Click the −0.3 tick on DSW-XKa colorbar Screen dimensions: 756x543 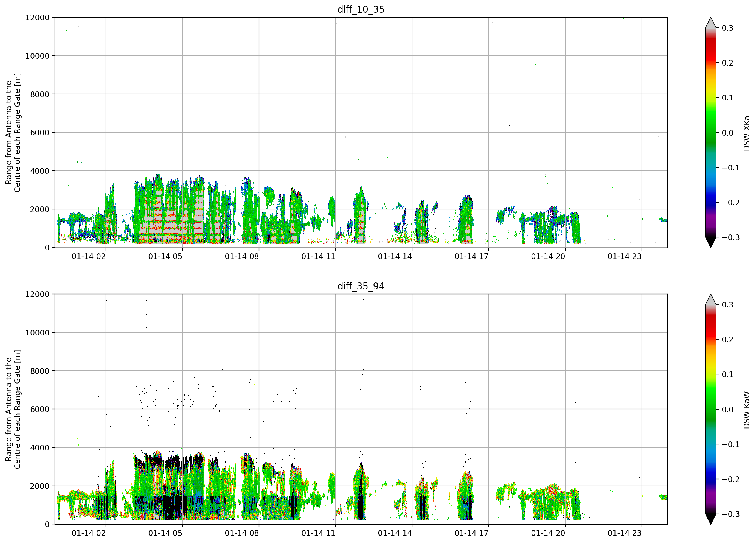coord(731,237)
